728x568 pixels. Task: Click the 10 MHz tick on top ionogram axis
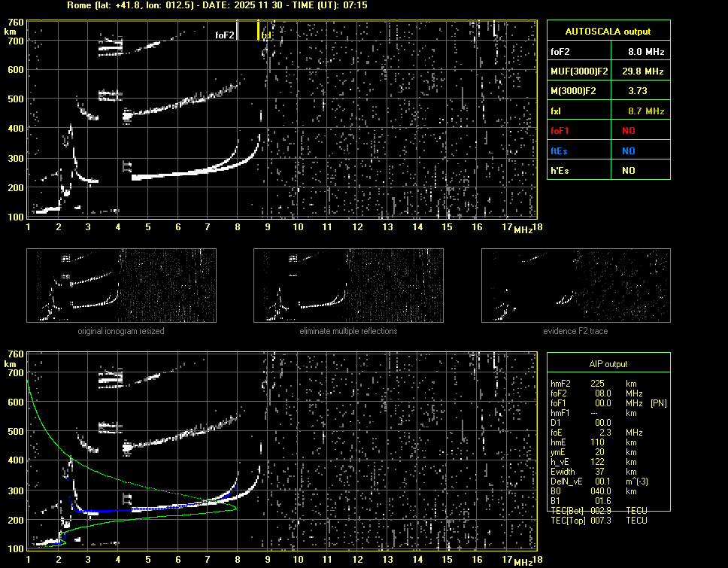point(298,226)
